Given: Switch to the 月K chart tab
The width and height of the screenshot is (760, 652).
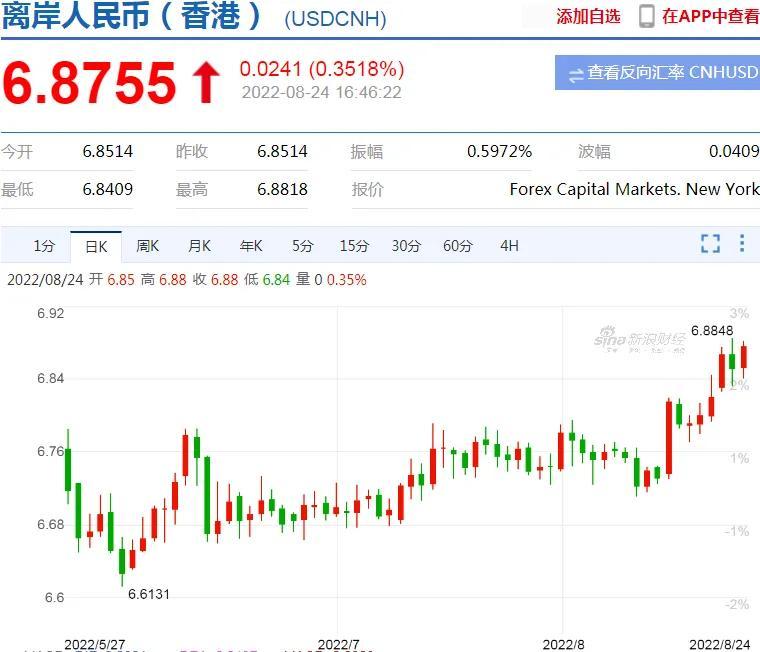Looking at the screenshot, I should click(199, 246).
